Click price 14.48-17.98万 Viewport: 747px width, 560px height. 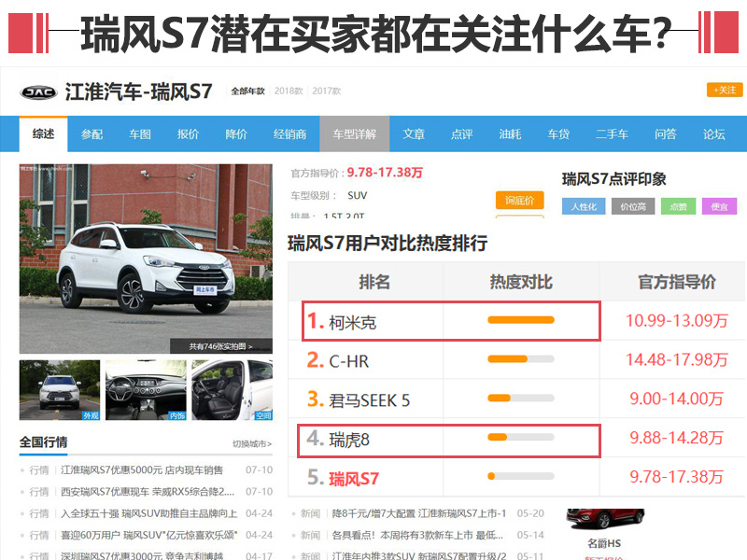coord(676,359)
